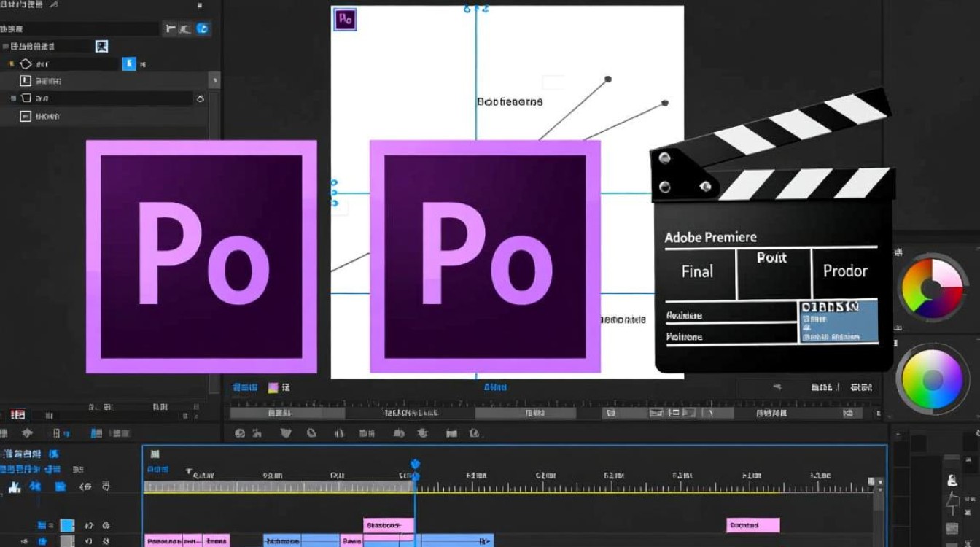The width and height of the screenshot is (980, 547).
Task: Click the bright blue square icon in the left panel
Action: tap(129, 63)
